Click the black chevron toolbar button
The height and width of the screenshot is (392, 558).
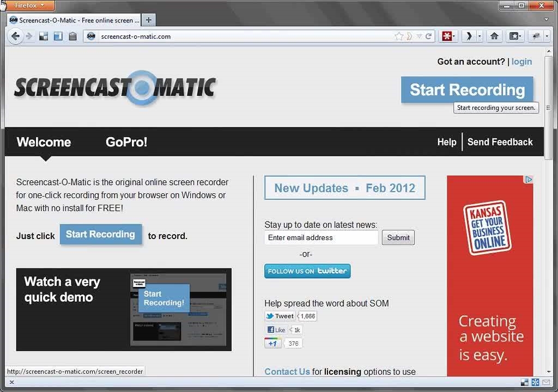469,36
